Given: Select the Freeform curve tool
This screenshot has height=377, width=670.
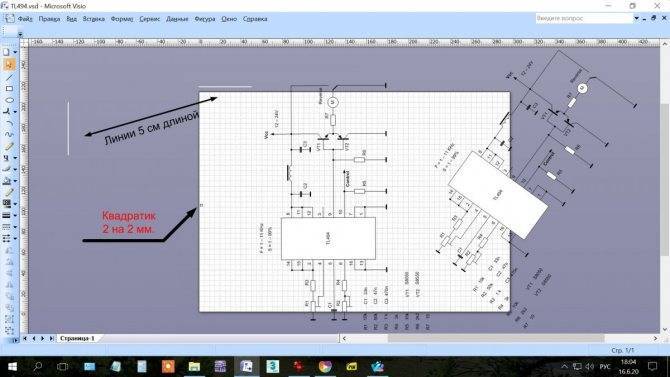Looking at the screenshot, I should coord(9,135).
